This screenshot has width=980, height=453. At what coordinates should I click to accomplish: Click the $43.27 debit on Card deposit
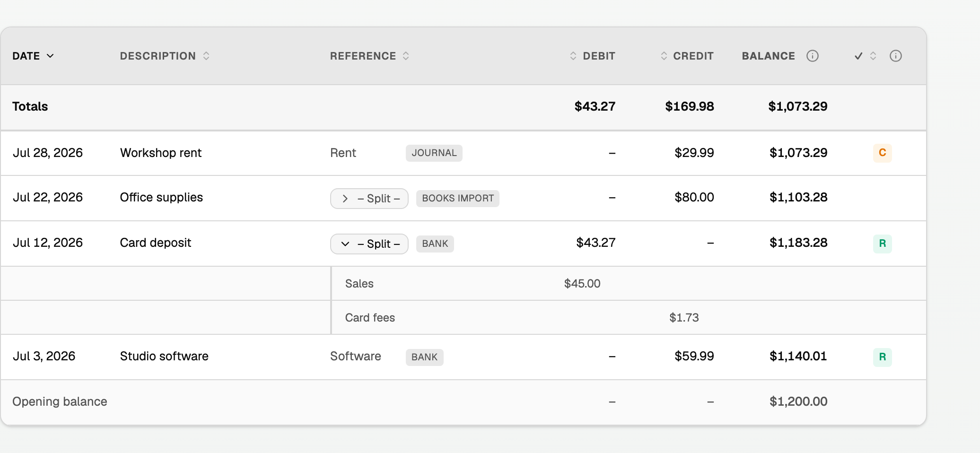point(596,243)
